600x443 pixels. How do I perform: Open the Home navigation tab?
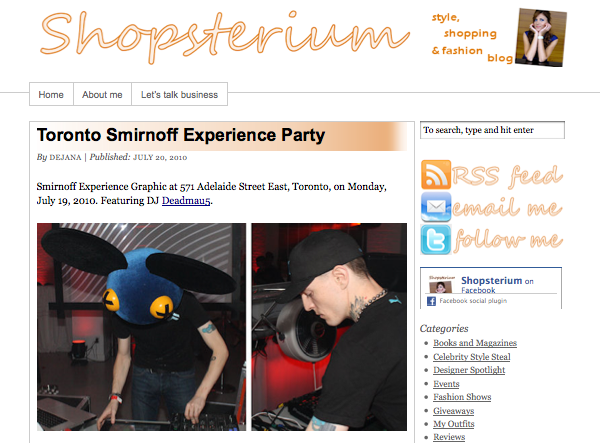click(51, 94)
